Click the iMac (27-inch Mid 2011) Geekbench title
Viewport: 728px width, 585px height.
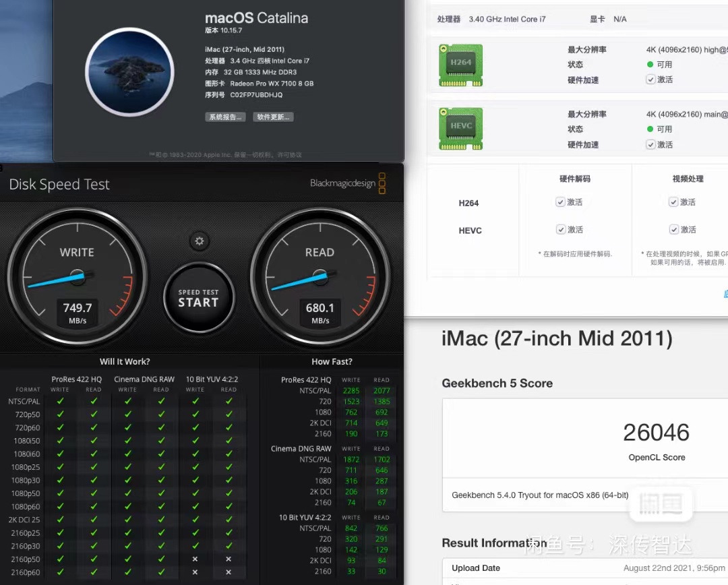(x=557, y=338)
